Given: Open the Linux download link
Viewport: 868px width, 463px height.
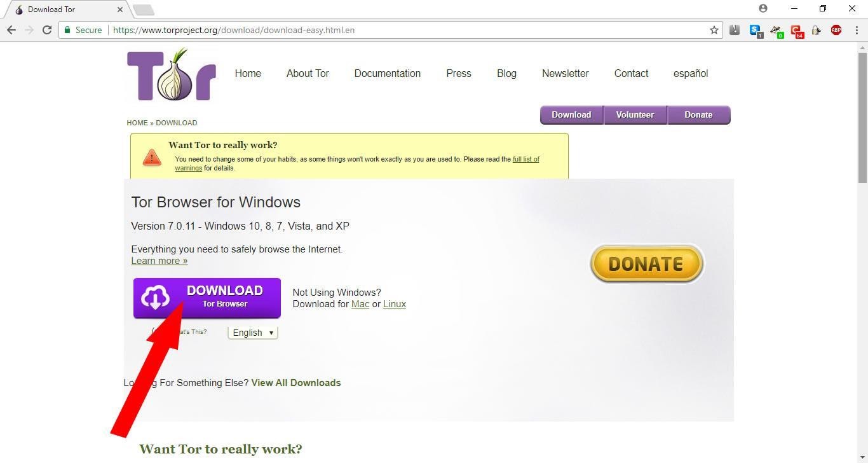Looking at the screenshot, I should [395, 304].
